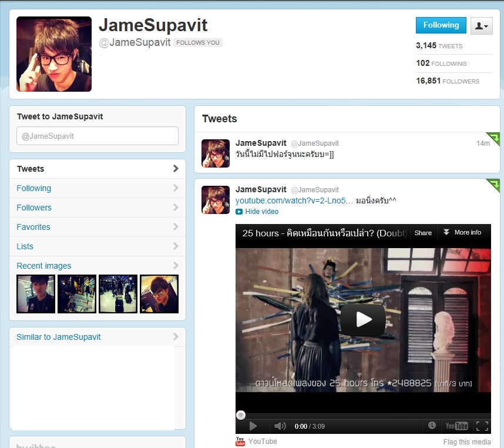The image size is (504, 448).
Task: Click Flag this media
Action: coord(467,442)
